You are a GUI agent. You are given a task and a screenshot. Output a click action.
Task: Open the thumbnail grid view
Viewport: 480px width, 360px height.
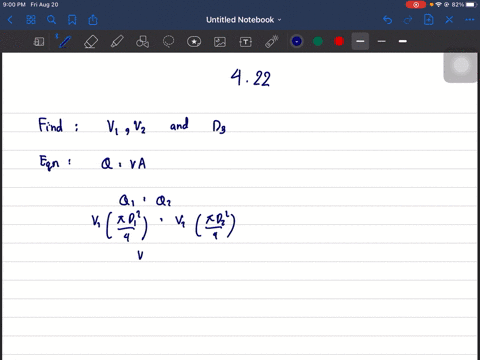click(x=31, y=20)
